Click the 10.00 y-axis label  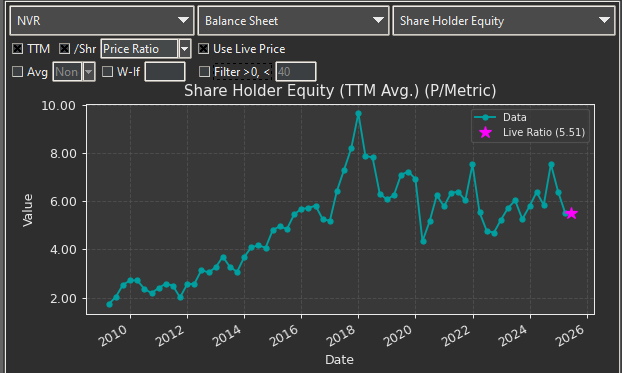click(58, 106)
